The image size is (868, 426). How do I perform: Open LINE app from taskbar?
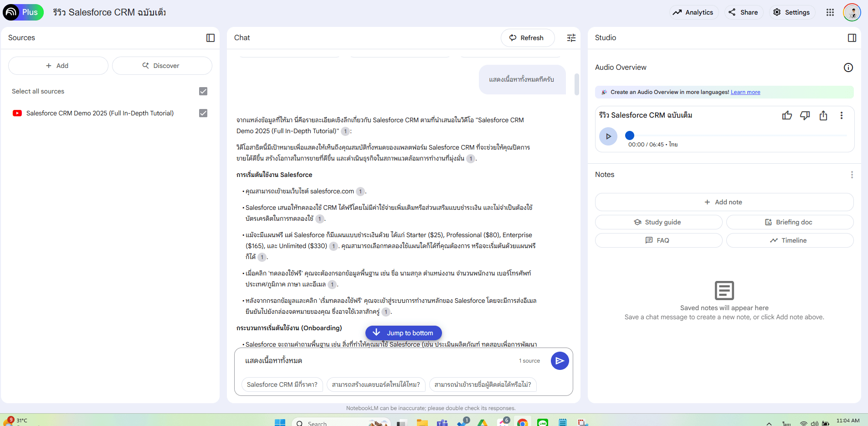point(543,423)
